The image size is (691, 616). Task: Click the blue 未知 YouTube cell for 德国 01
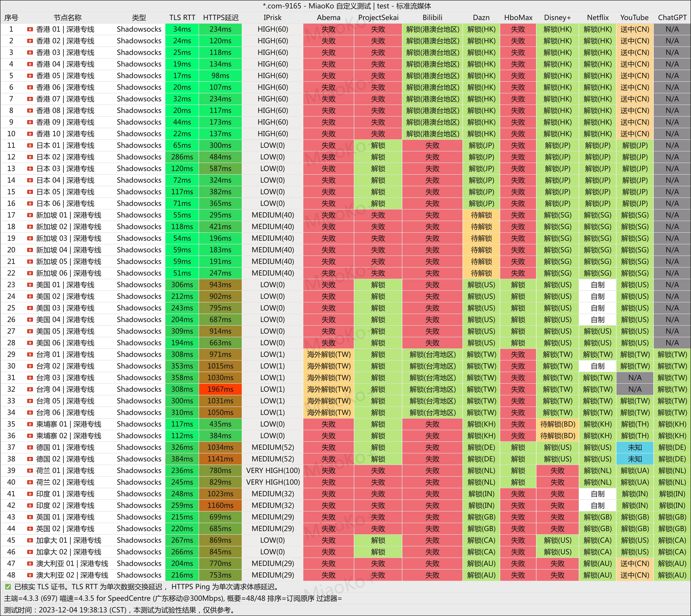tap(634, 447)
